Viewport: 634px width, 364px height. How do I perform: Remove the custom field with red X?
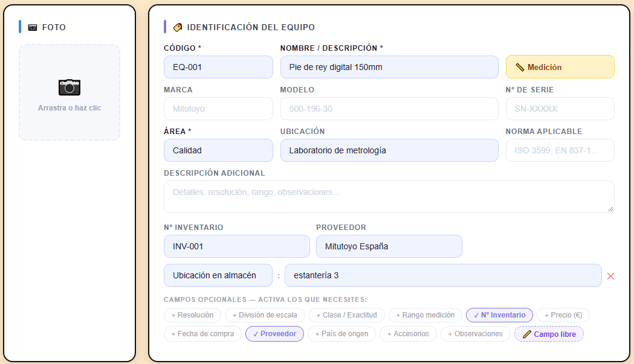[x=610, y=276]
